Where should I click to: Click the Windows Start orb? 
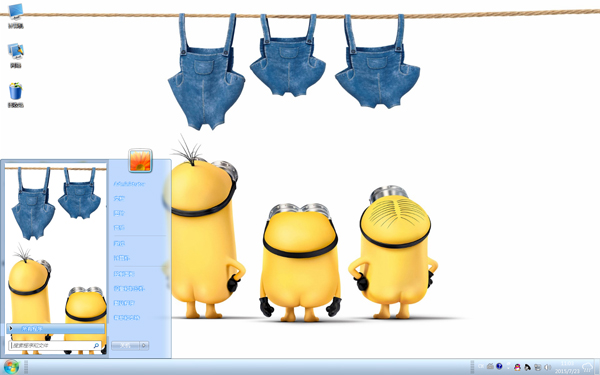pyautogui.click(x=11, y=367)
